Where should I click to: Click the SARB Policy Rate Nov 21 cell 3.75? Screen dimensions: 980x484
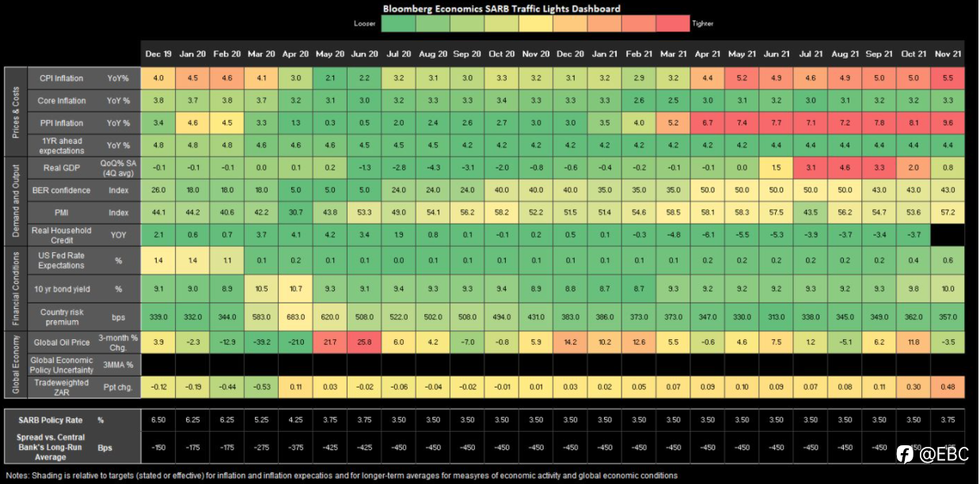click(x=948, y=419)
